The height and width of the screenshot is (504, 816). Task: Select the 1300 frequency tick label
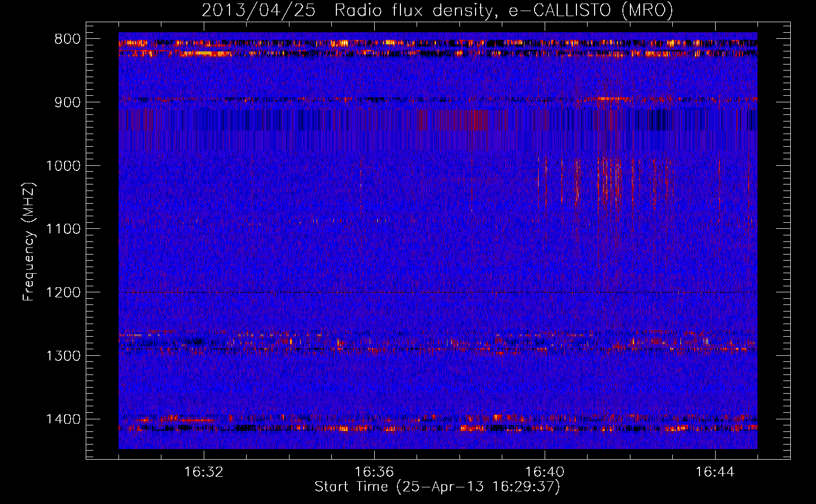pos(64,356)
